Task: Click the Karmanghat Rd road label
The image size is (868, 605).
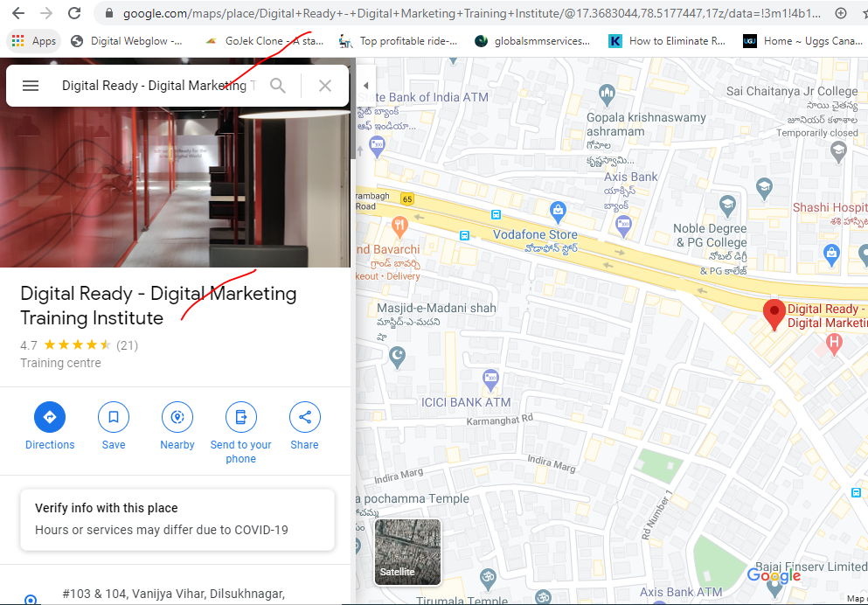Action: (499, 421)
